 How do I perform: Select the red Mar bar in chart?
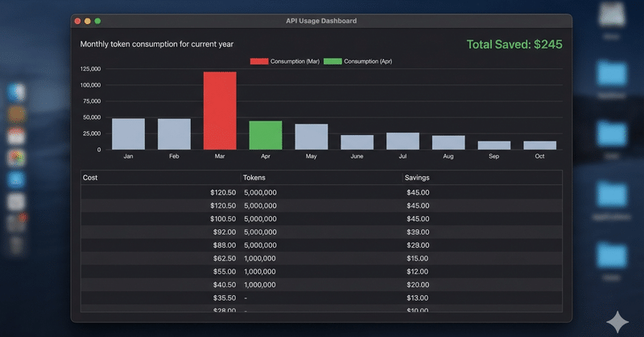pos(220,110)
